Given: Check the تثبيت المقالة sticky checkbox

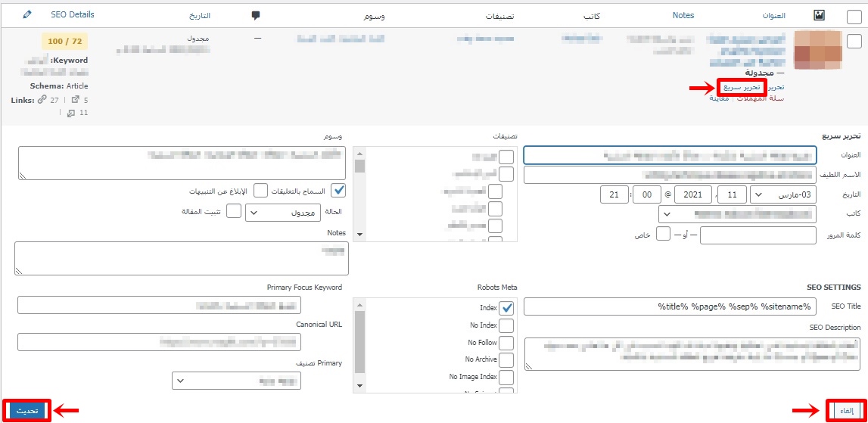Looking at the screenshot, I should point(235,210).
